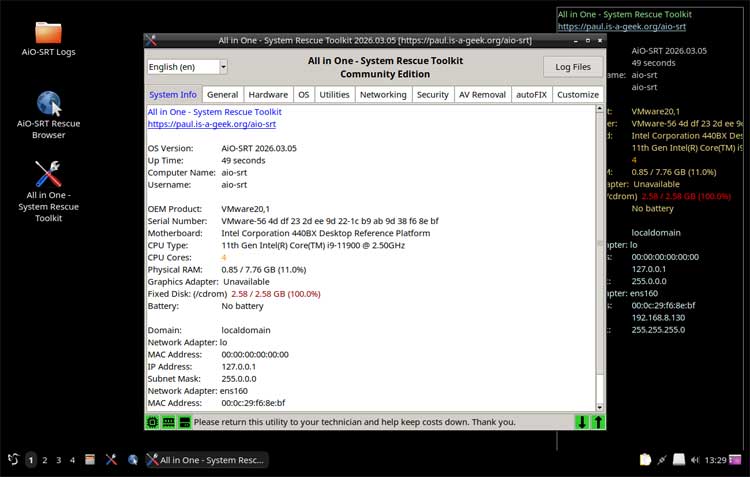Open the taskbar start menu icon
Viewport: 750px width, 477px height.
pos(13,460)
